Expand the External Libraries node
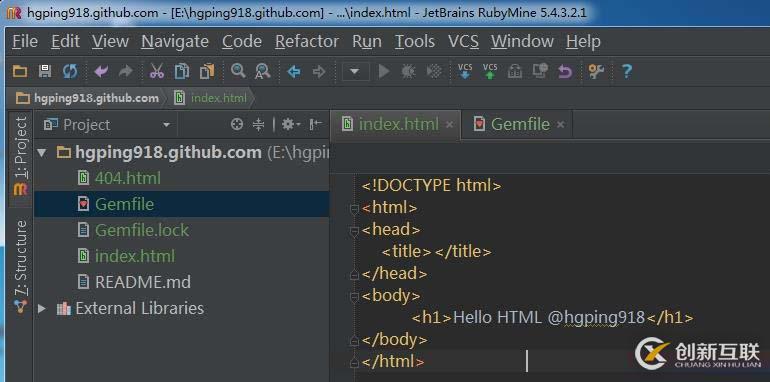The height and width of the screenshot is (382, 770). tap(42, 308)
